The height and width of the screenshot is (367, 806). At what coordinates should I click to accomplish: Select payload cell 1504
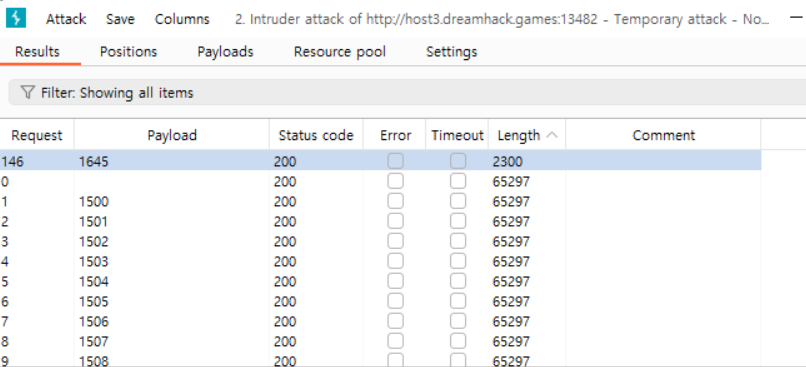pos(94,282)
